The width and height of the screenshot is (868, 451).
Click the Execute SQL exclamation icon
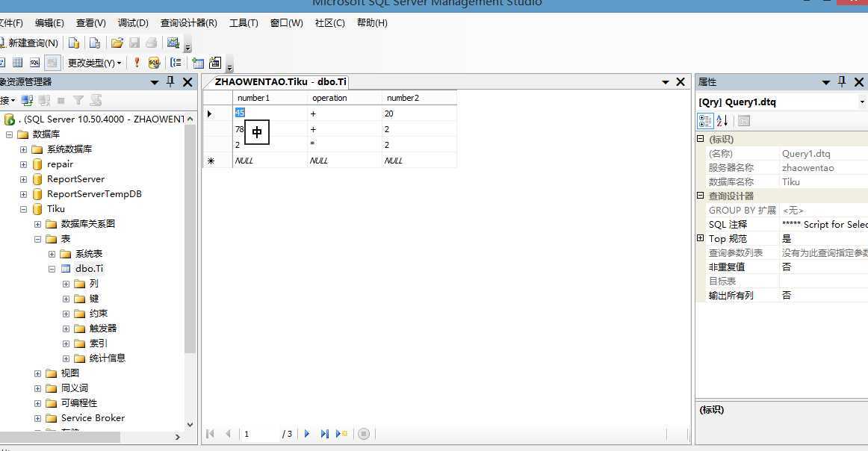(x=137, y=63)
